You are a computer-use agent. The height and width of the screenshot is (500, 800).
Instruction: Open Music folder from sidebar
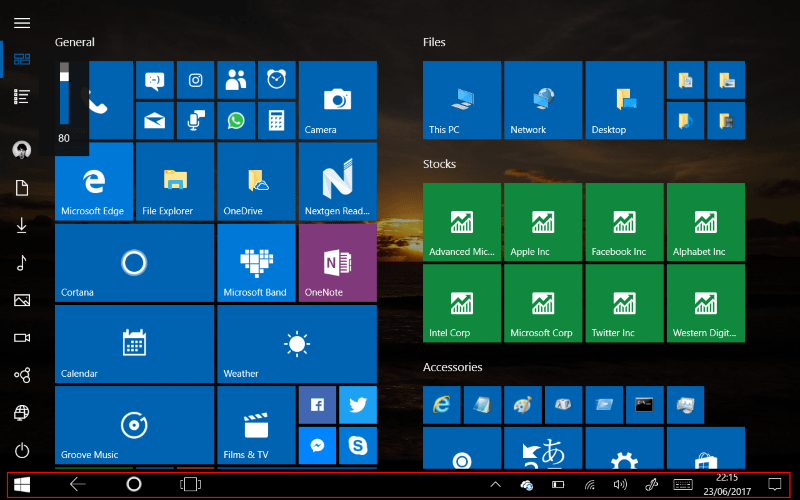(22, 263)
